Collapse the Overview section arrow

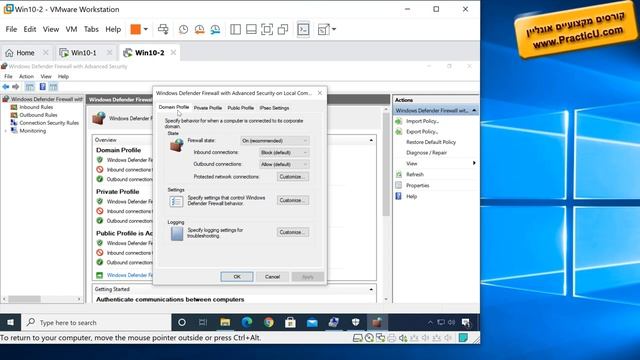coord(371,140)
